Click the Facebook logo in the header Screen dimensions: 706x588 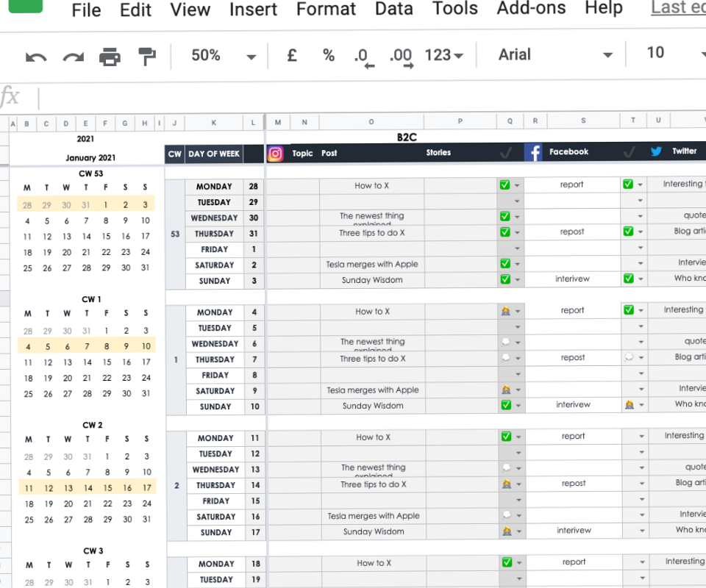(532, 151)
